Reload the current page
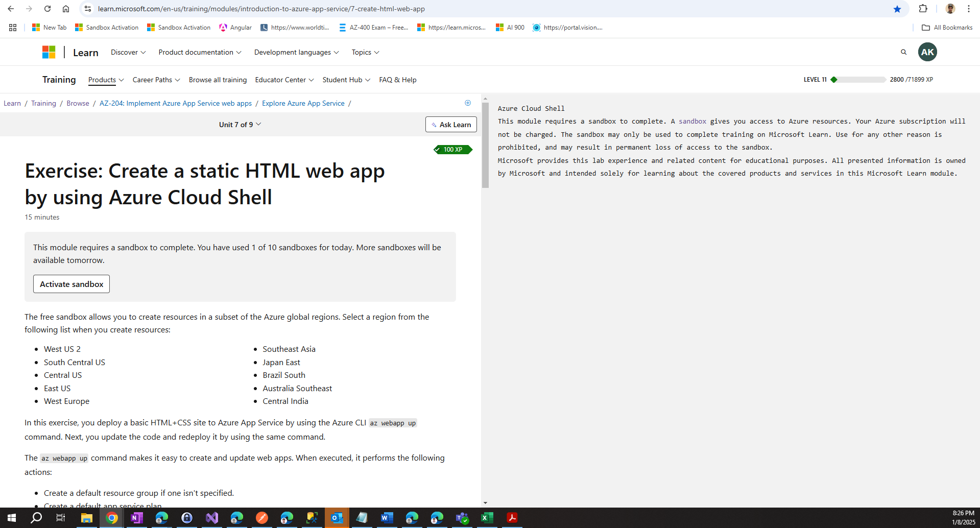 point(47,9)
